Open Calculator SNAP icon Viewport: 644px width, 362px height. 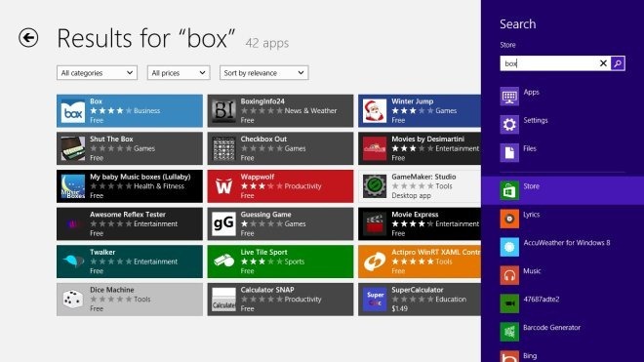(x=223, y=300)
